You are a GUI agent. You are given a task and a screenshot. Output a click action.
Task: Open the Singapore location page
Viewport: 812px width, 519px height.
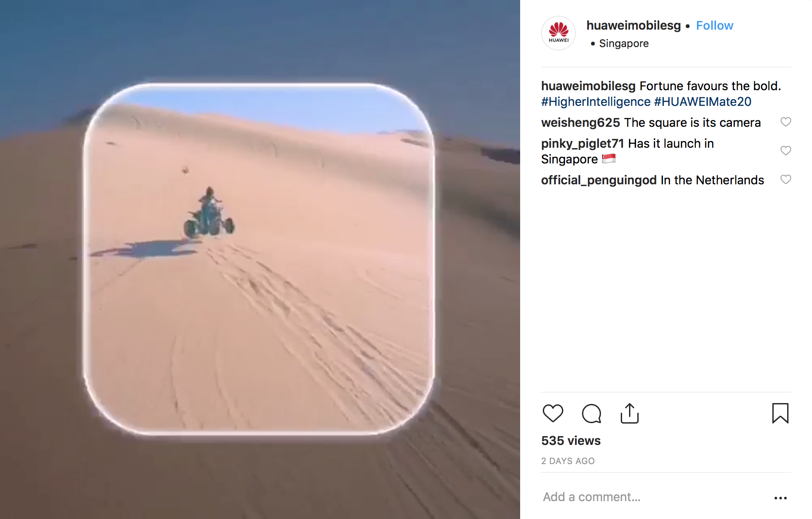click(623, 44)
